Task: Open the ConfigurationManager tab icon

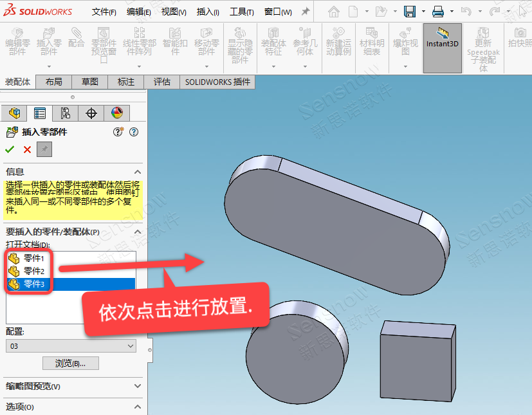Action: point(65,113)
